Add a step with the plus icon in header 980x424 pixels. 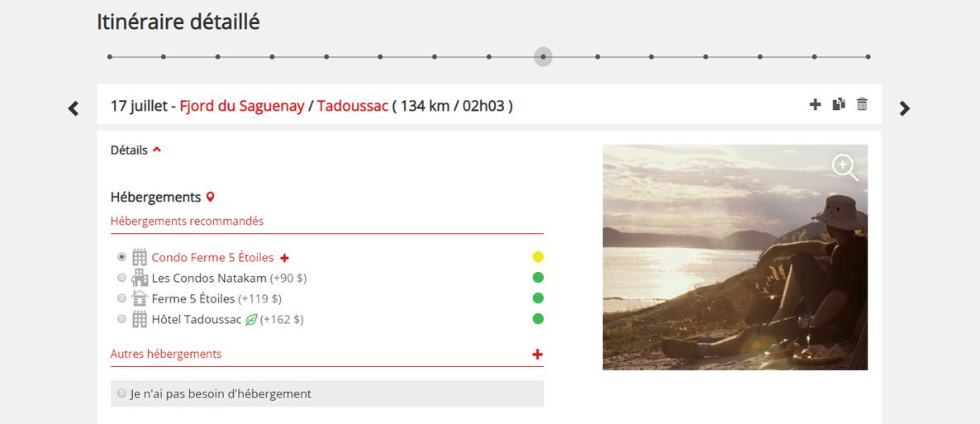(815, 104)
